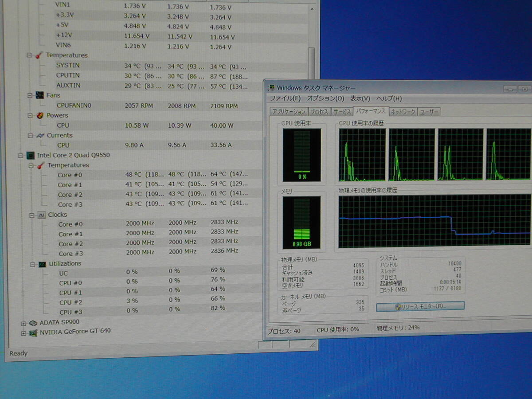The width and height of the screenshot is (532, 399).
Task: Expand the ADATA SP900 node
Action: pyautogui.click(x=23, y=323)
